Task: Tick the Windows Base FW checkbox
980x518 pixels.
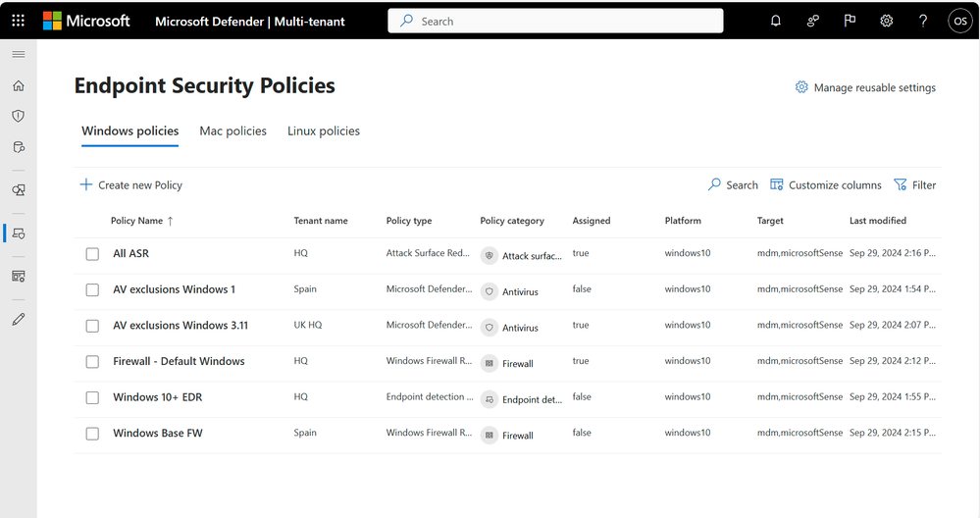Action: 92,434
